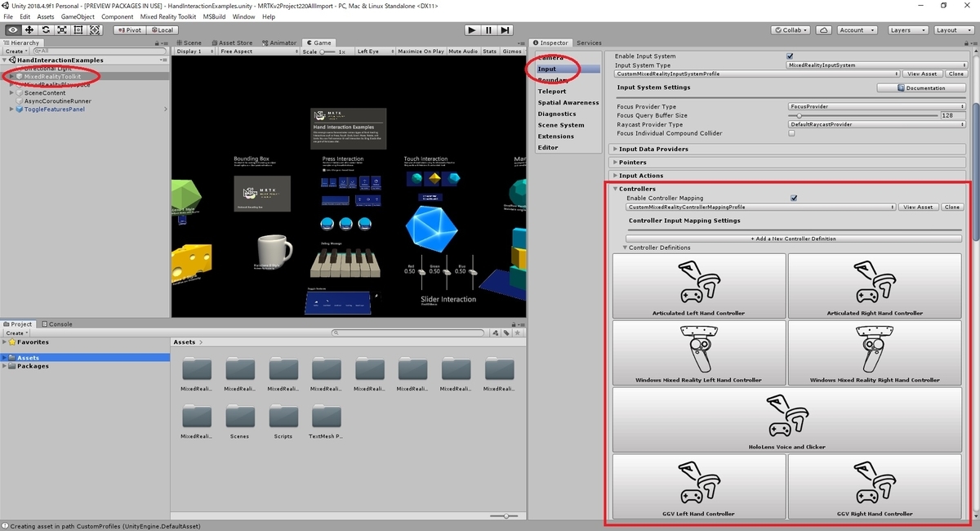Click the Step frame button
This screenshot has width=980, height=531.
pyautogui.click(x=506, y=30)
